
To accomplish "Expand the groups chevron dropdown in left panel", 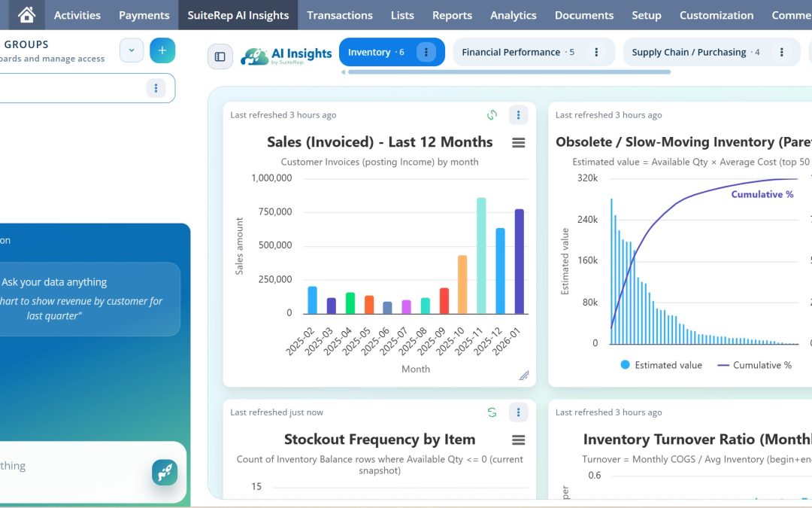I will tap(131, 50).
